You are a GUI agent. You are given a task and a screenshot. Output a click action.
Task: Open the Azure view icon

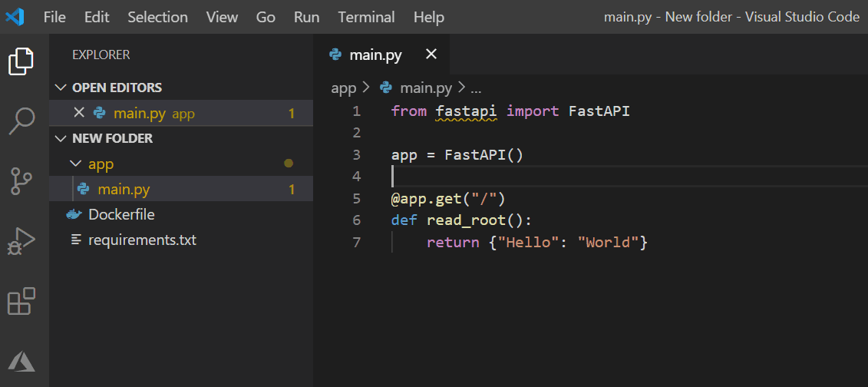21,362
